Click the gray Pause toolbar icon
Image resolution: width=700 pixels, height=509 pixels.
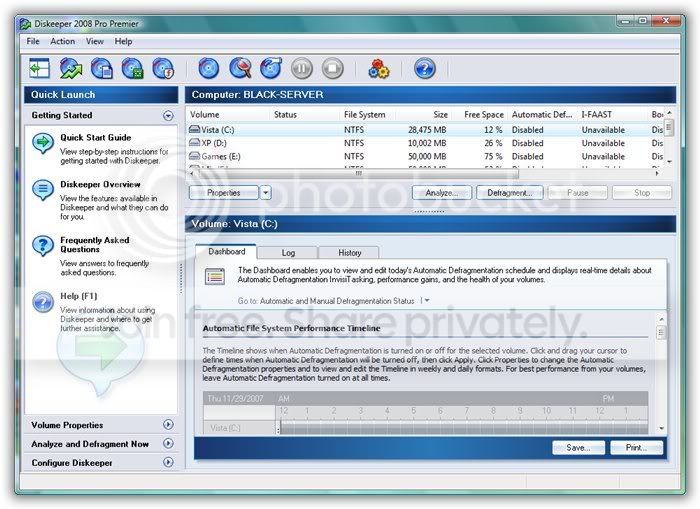pyautogui.click(x=302, y=68)
